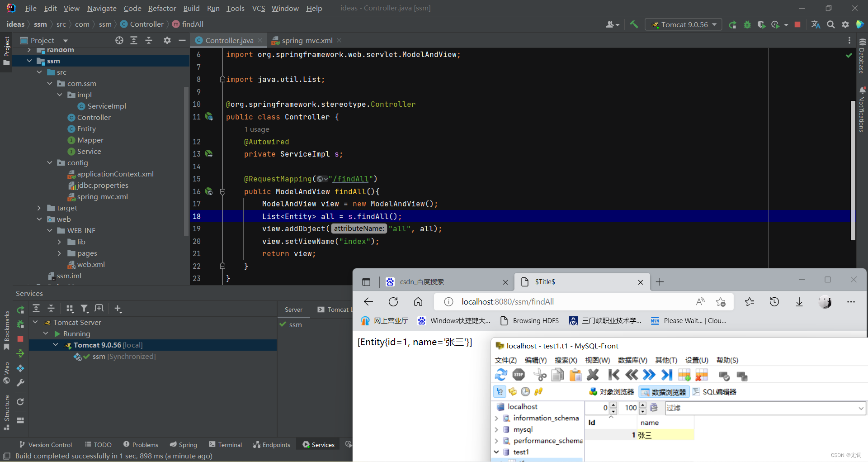868x462 pixels.
Task: Jump to first record in MySQL-Front
Action: [x=613, y=375]
